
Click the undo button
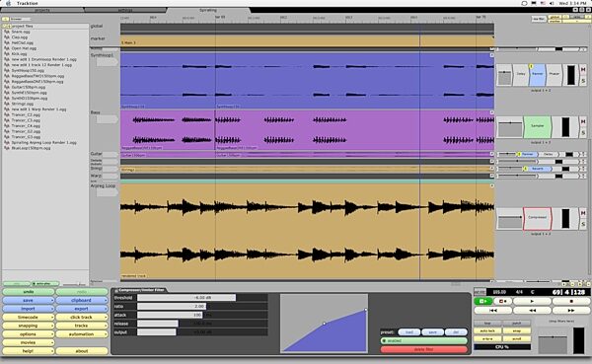coord(29,292)
